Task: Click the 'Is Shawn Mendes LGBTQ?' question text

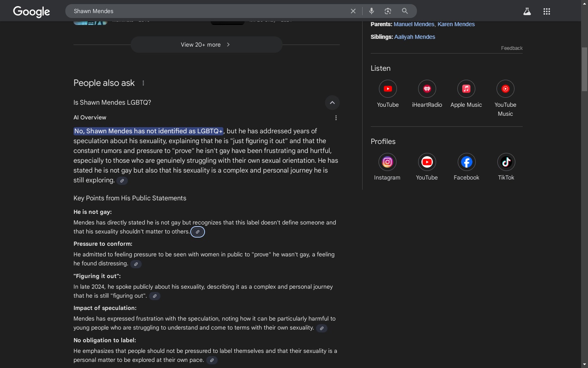Action: point(112,103)
